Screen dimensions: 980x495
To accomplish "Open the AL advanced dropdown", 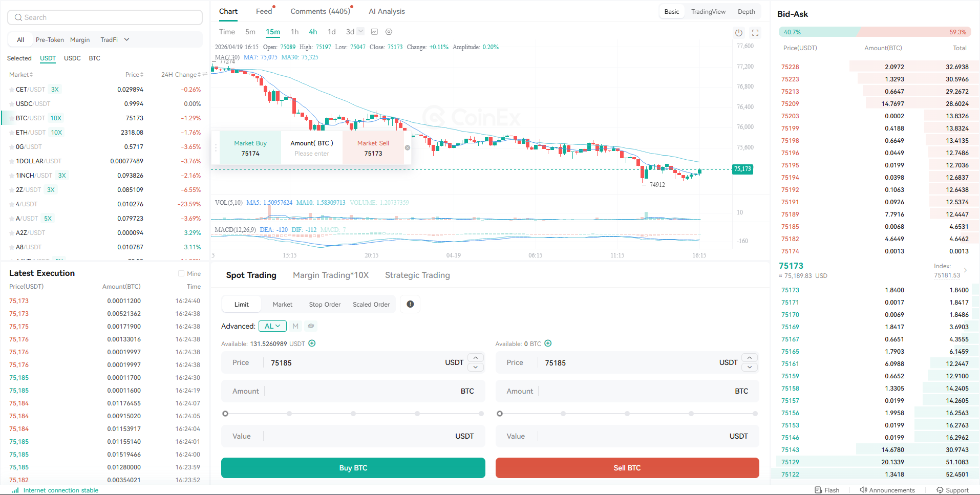I will pyautogui.click(x=272, y=326).
